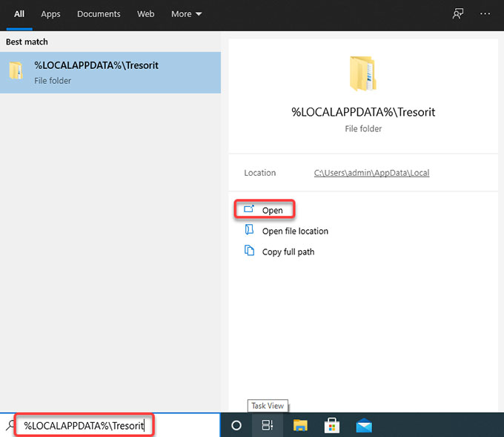Launch File Explorer from the taskbar
The width and height of the screenshot is (504, 437).
tap(300, 425)
